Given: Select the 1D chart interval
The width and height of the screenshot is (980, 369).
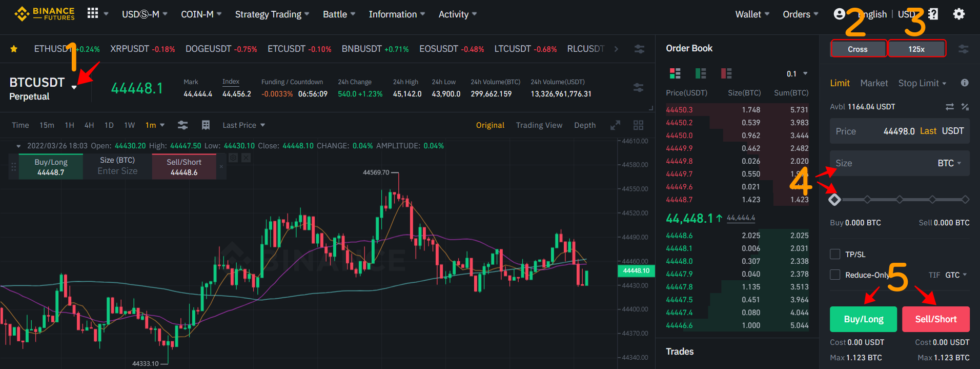Looking at the screenshot, I should tap(109, 125).
